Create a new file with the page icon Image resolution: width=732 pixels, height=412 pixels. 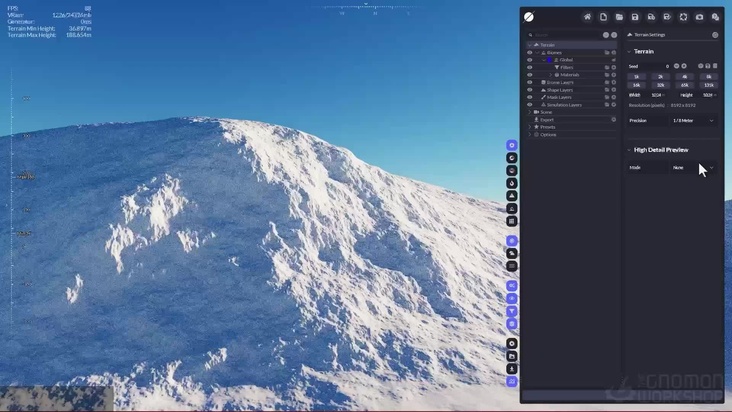pyautogui.click(x=603, y=17)
